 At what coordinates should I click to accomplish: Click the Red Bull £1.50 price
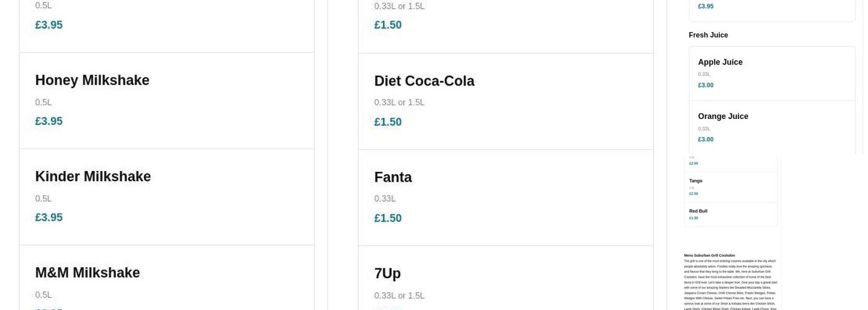tap(694, 218)
